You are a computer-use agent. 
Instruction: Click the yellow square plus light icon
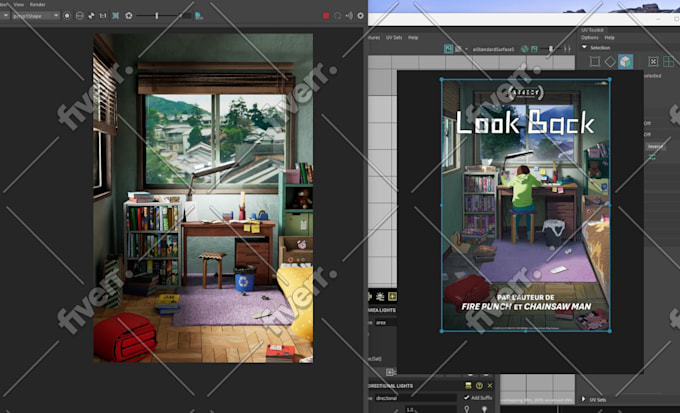pos(392,296)
